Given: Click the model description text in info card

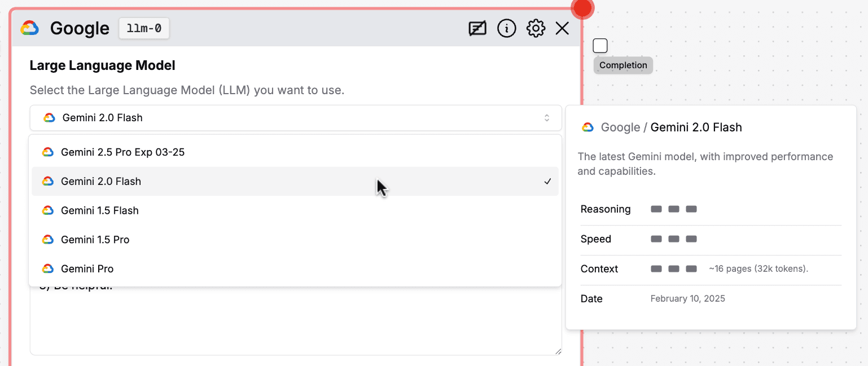Looking at the screenshot, I should coord(705,164).
